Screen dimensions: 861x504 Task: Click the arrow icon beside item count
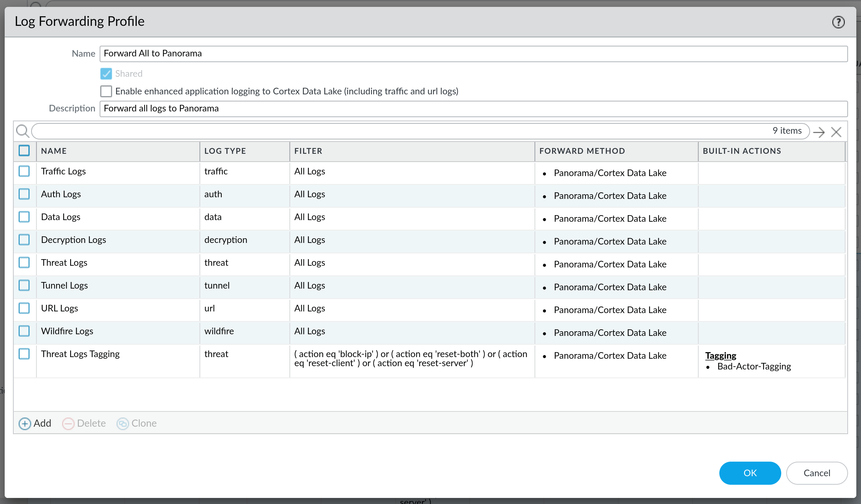click(819, 132)
